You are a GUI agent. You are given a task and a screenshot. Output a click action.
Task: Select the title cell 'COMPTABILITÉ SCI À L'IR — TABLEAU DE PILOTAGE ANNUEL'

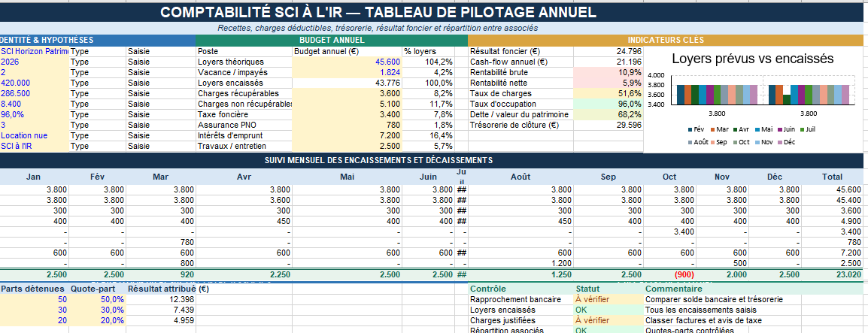378,13
